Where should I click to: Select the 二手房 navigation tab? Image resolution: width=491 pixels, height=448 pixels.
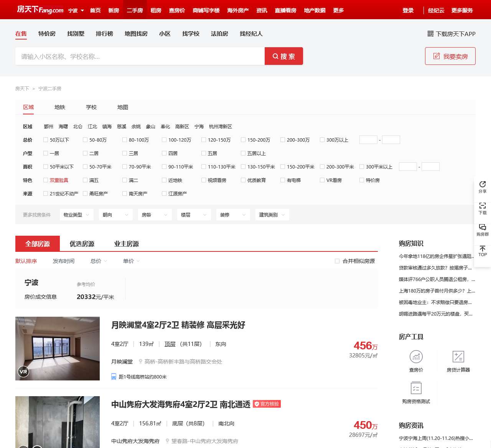(135, 10)
